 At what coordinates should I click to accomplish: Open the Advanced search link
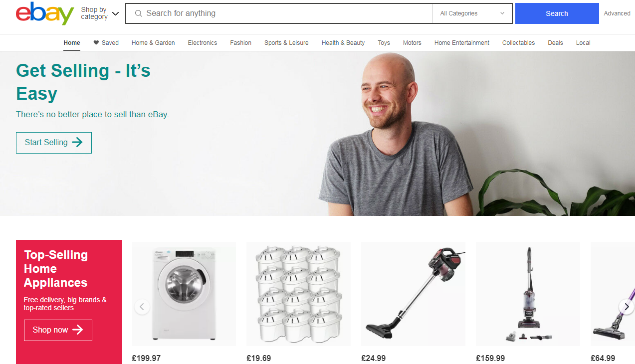pos(617,13)
